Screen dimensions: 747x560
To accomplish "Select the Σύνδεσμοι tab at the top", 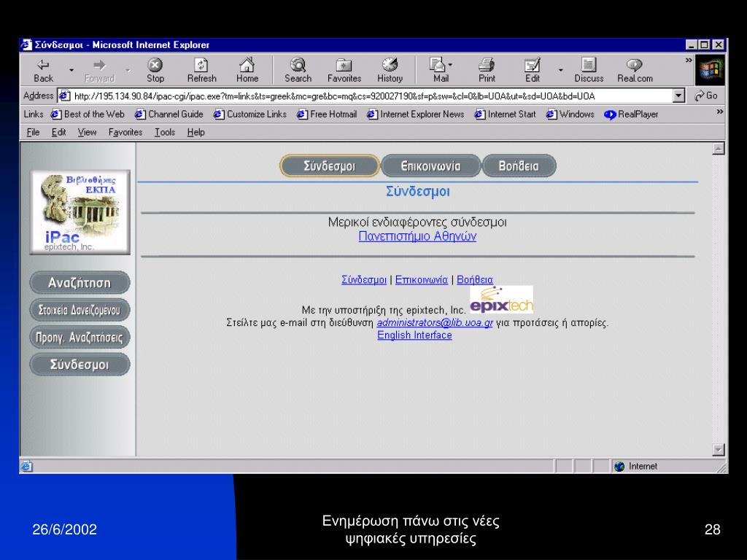I will tap(329, 166).
